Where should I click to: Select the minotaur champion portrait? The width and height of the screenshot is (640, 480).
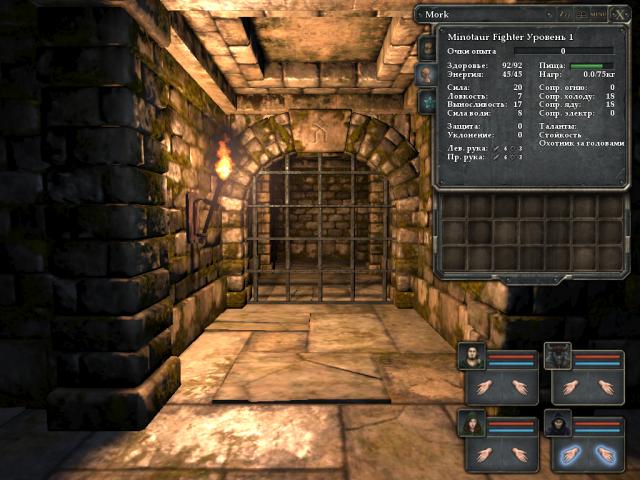point(558,355)
